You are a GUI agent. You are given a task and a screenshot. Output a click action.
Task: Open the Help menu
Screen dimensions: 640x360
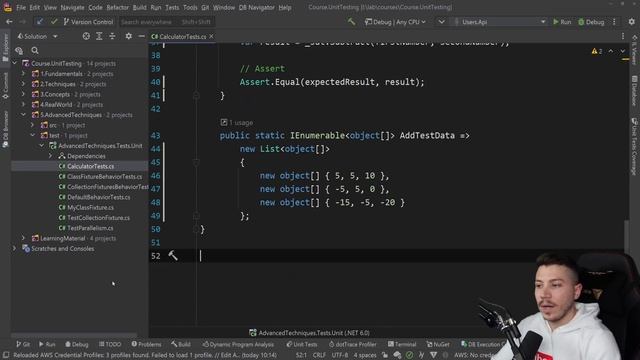point(285,7)
